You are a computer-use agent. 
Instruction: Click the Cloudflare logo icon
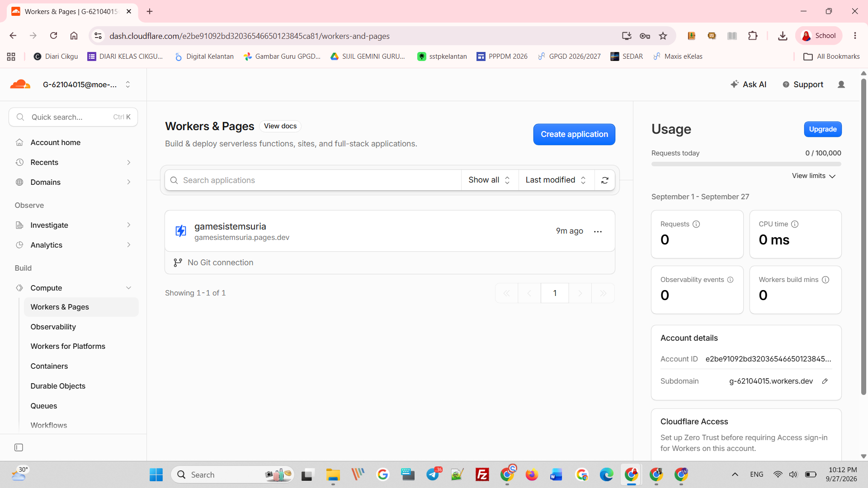20,84
